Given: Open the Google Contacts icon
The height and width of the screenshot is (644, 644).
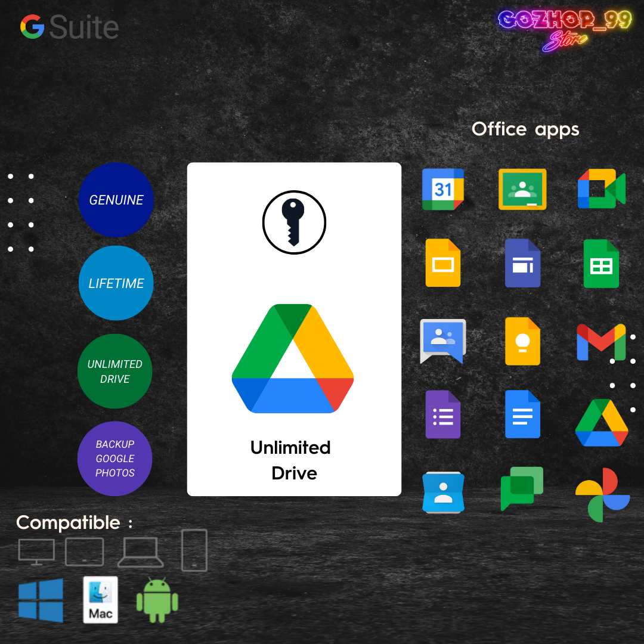Looking at the screenshot, I should pyautogui.click(x=443, y=493).
